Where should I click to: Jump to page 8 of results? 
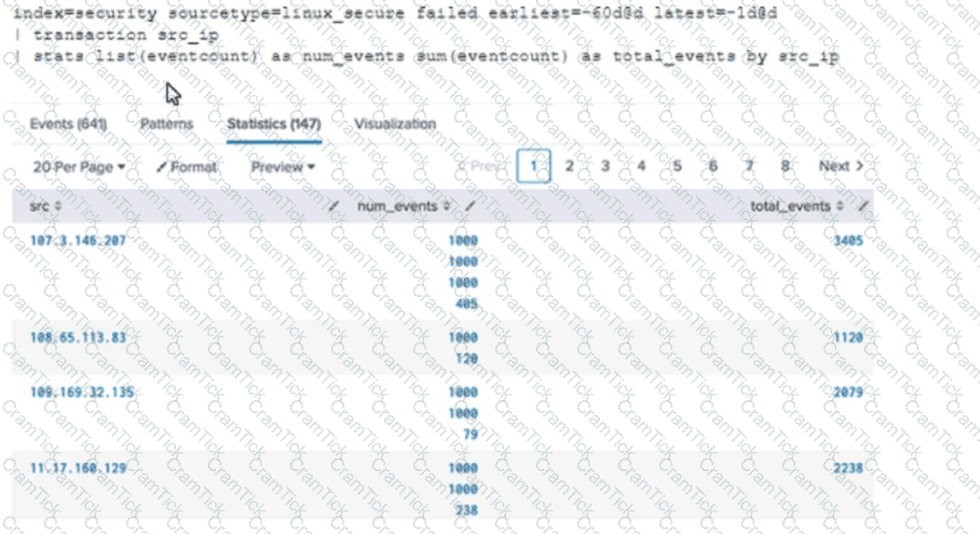[x=785, y=166]
